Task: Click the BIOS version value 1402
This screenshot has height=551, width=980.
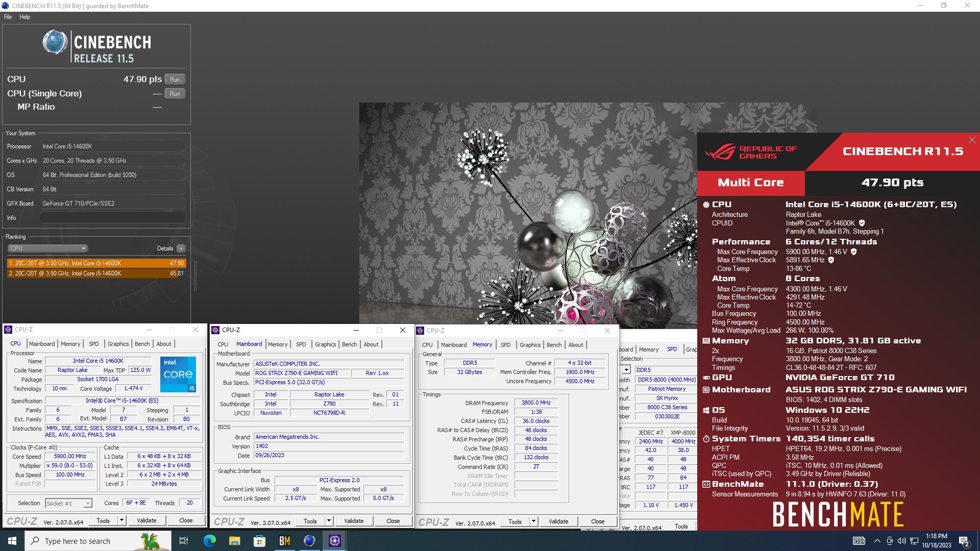Action: point(330,446)
